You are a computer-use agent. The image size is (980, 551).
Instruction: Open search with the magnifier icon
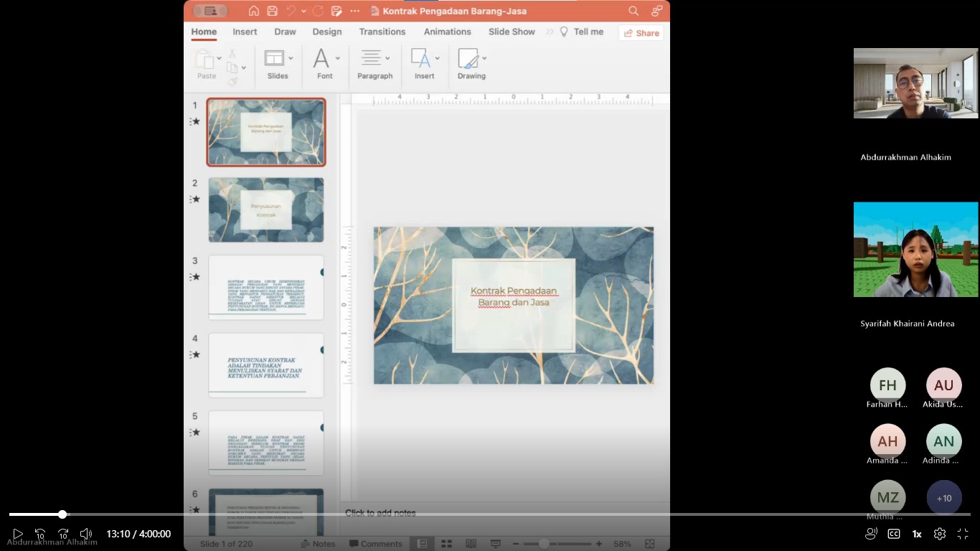point(633,11)
